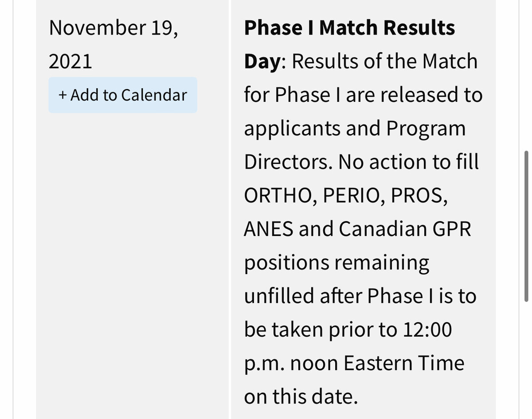The image size is (532, 419).
Task: Click the text 'ANES and Canadian GPR'
Action: (x=357, y=229)
